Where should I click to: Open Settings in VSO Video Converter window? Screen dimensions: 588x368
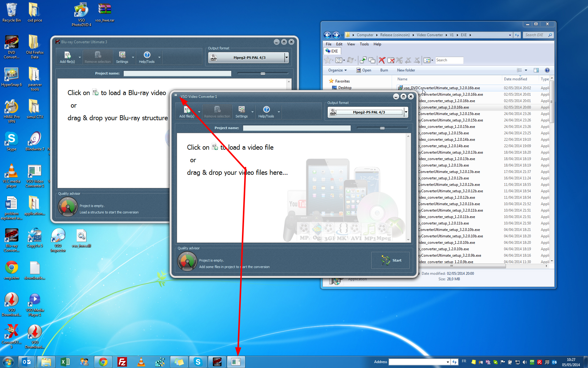coord(242,112)
